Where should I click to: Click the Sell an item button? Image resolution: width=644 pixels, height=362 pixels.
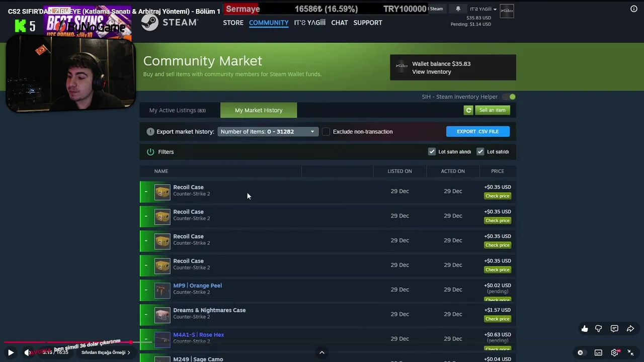[x=492, y=110]
